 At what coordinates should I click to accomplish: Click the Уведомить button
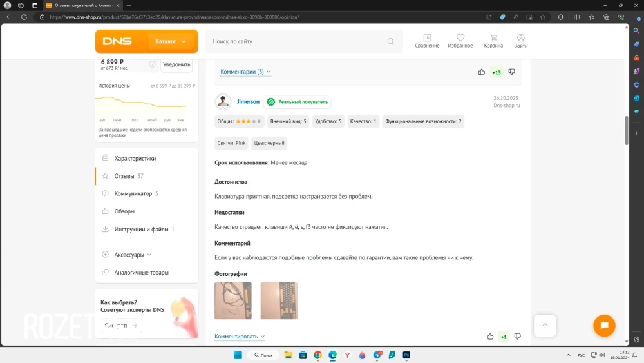(176, 64)
